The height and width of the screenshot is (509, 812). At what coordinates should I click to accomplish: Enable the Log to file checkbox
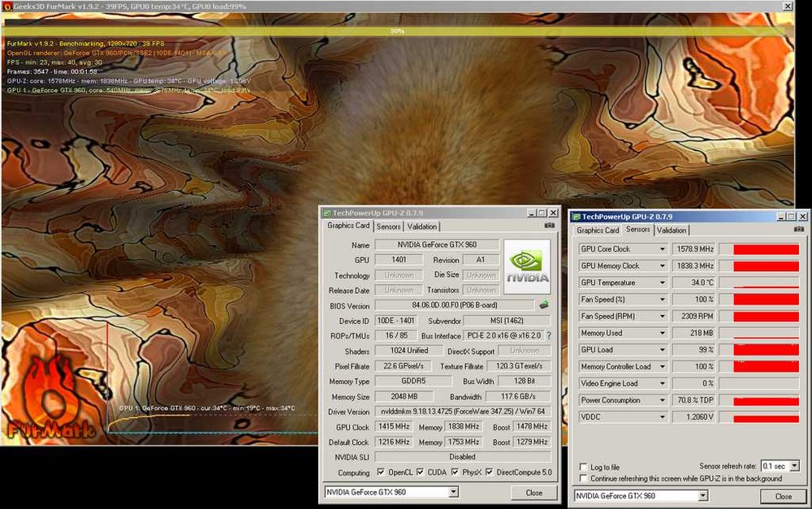coord(584,468)
